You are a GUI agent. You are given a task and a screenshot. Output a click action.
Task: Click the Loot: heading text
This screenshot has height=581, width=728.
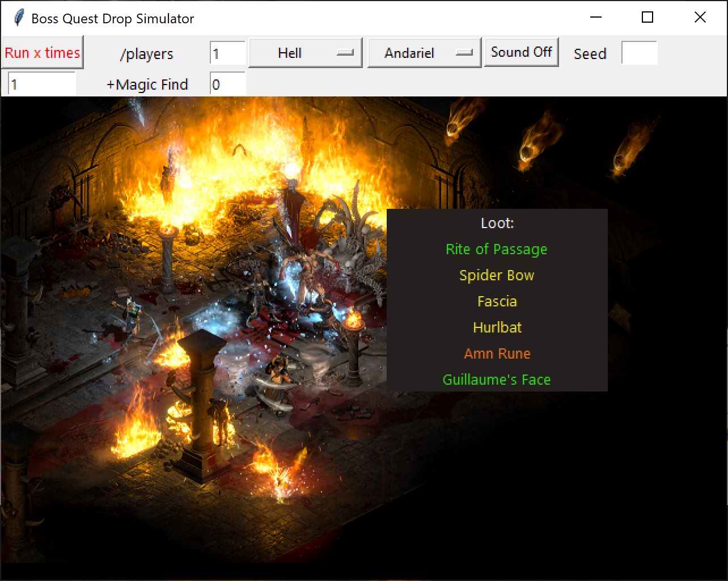[x=497, y=223]
